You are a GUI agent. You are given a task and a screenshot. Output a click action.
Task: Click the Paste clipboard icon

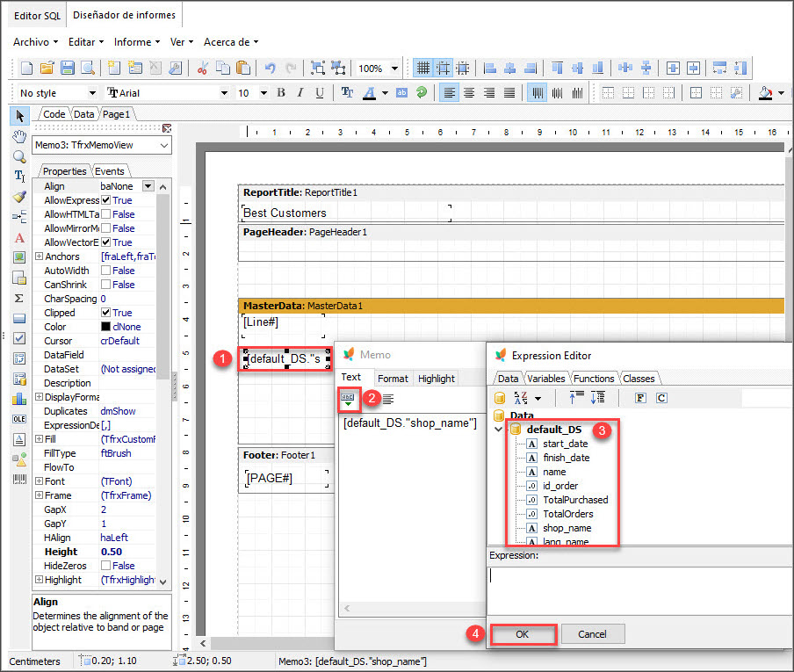coord(243,68)
